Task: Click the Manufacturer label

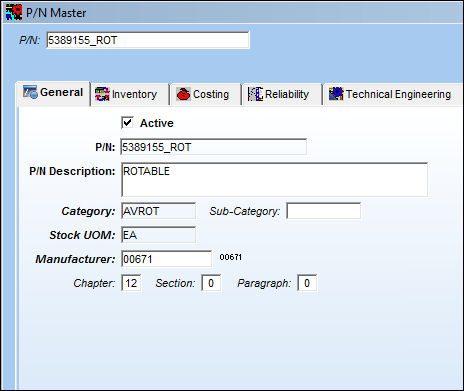Action: (75, 259)
